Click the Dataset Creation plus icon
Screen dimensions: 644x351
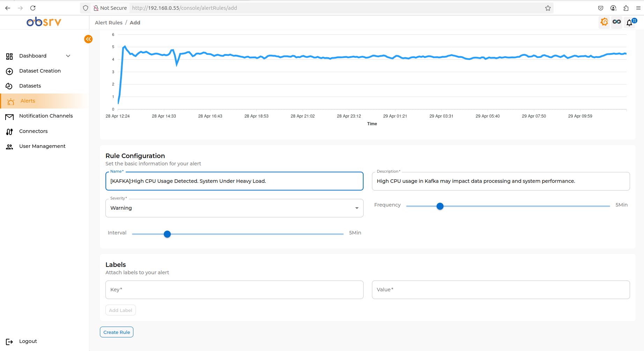tap(9, 71)
